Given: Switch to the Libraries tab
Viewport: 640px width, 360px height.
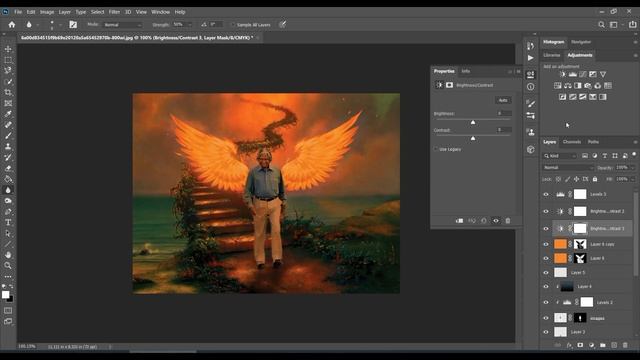Looking at the screenshot, I should click(x=552, y=55).
